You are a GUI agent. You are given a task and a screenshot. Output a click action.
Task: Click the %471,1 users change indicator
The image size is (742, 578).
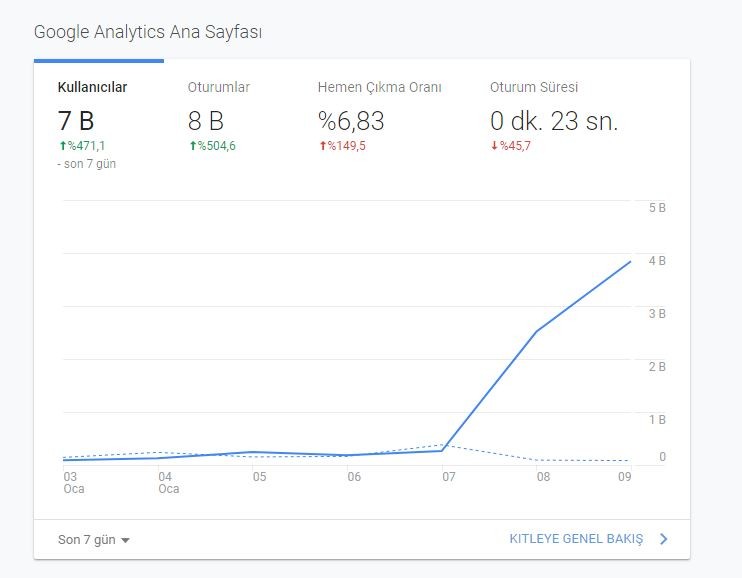82,146
